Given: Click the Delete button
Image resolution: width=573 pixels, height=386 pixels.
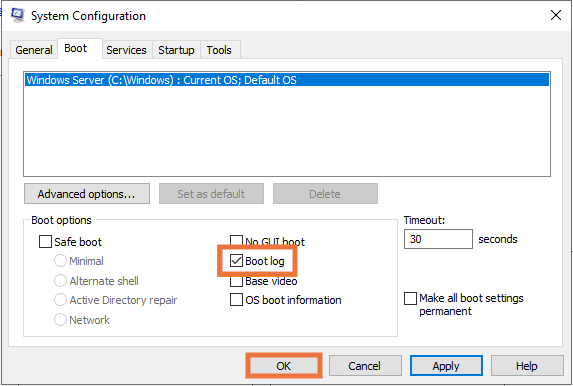Looking at the screenshot, I should (x=325, y=194).
